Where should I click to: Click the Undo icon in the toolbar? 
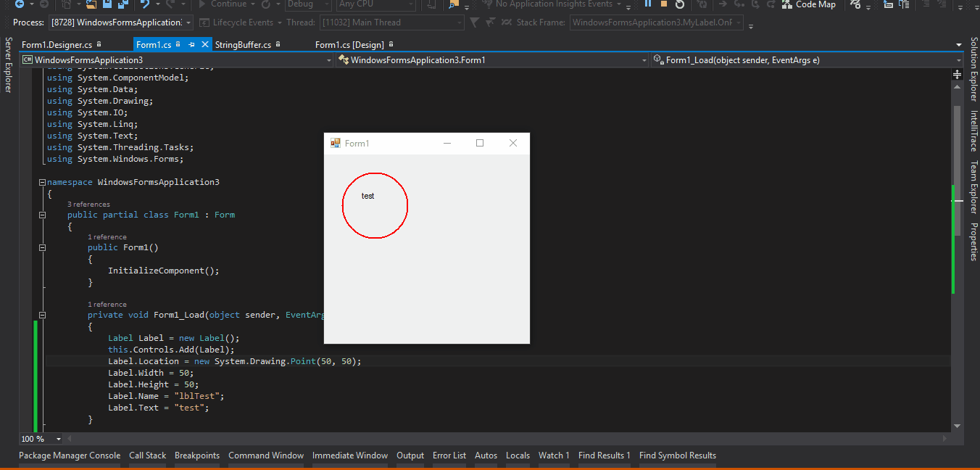[145, 5]
